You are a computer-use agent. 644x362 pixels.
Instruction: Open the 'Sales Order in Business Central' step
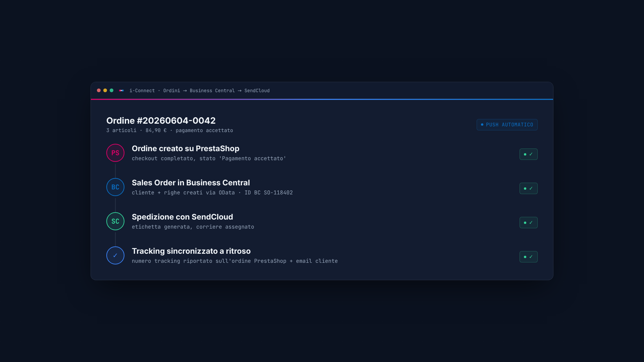tap(191, 183)
